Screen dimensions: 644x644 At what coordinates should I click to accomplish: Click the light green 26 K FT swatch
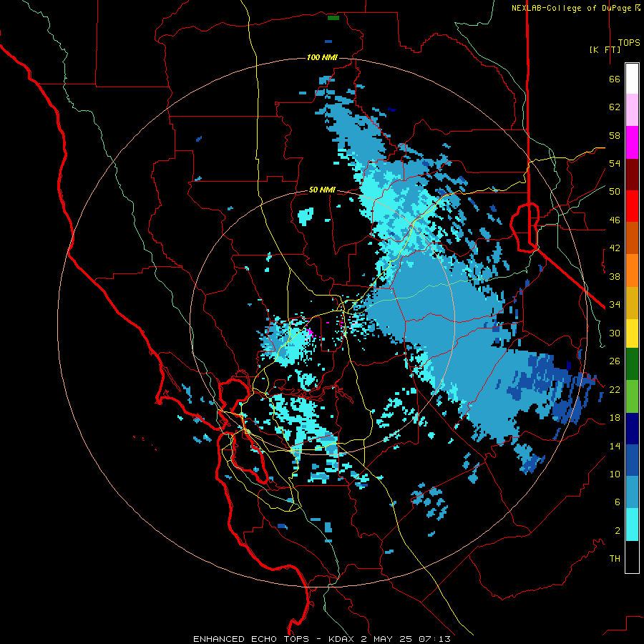click(x=632, y=396)
